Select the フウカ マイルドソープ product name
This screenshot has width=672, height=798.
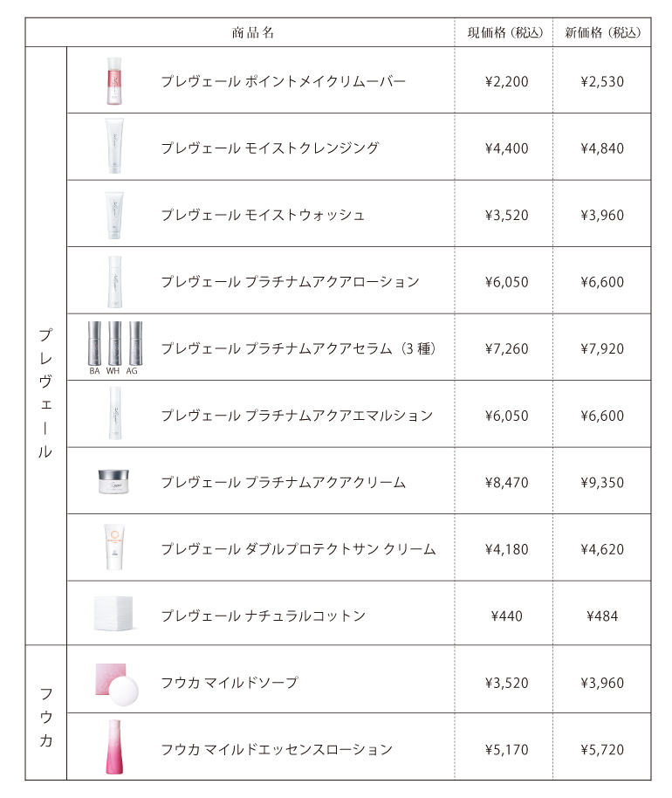pos(230,683)
